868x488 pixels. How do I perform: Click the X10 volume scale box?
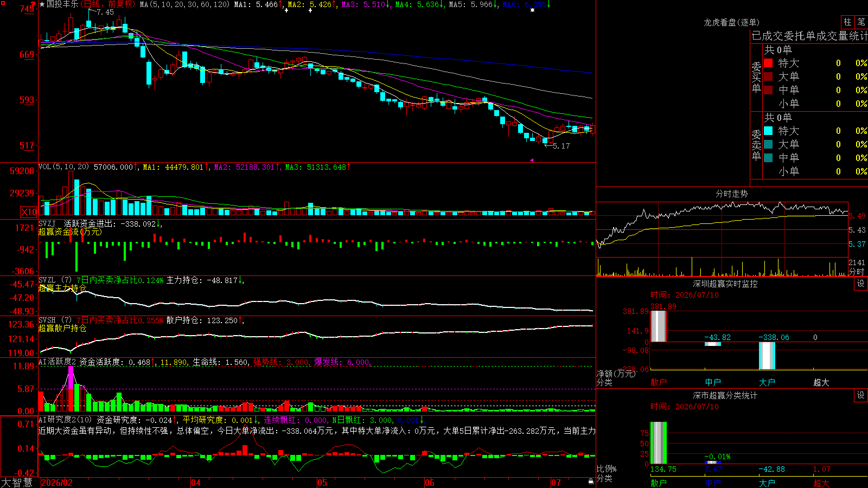coord(29,212)
